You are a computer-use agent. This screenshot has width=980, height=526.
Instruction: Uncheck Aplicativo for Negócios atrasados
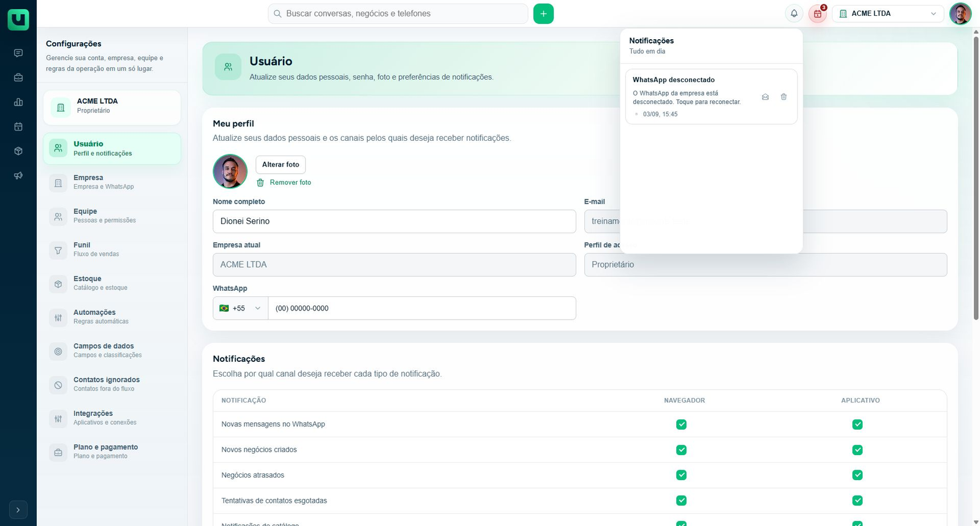pyautogui.click(x=858, y=475)
